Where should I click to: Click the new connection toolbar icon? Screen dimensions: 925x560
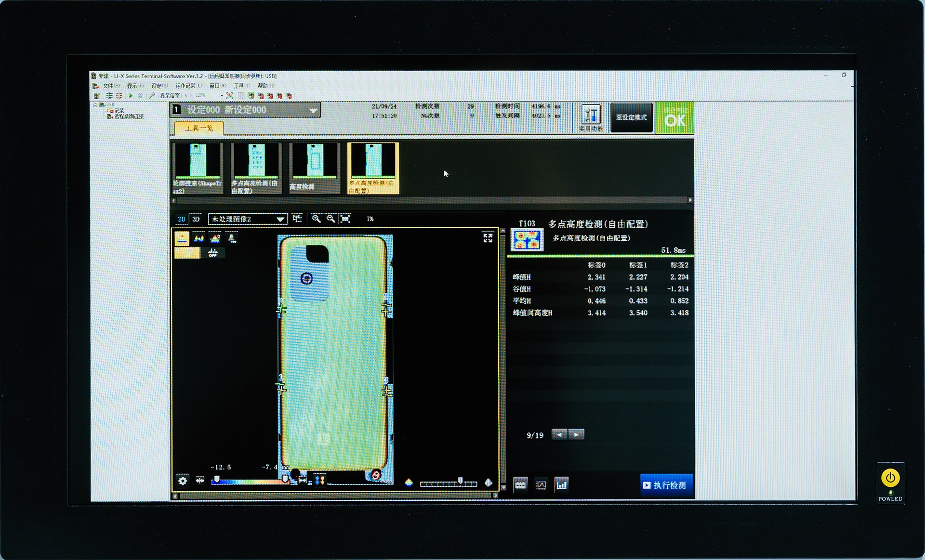click(x=96, y=96)
